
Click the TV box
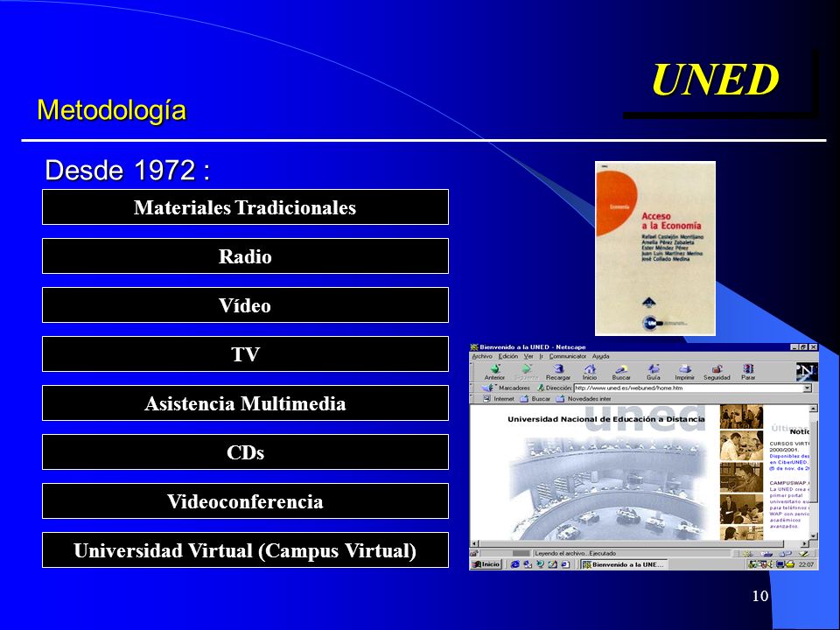(x=245, y=354)
